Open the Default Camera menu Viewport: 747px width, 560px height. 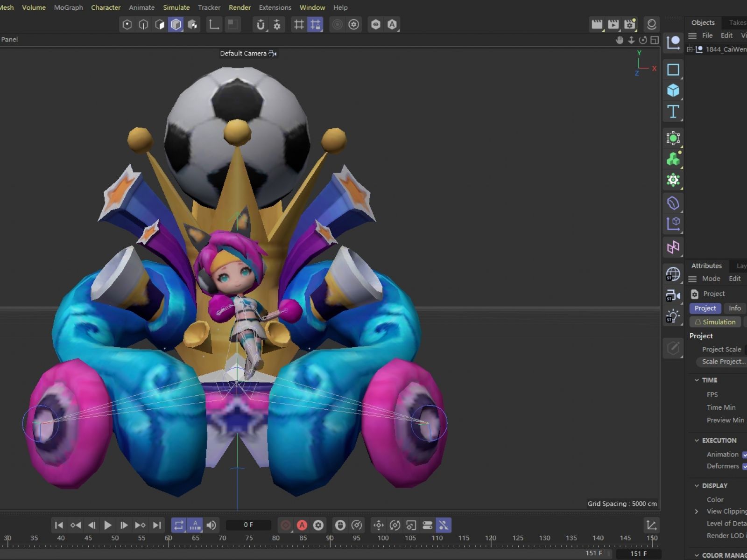248,54
